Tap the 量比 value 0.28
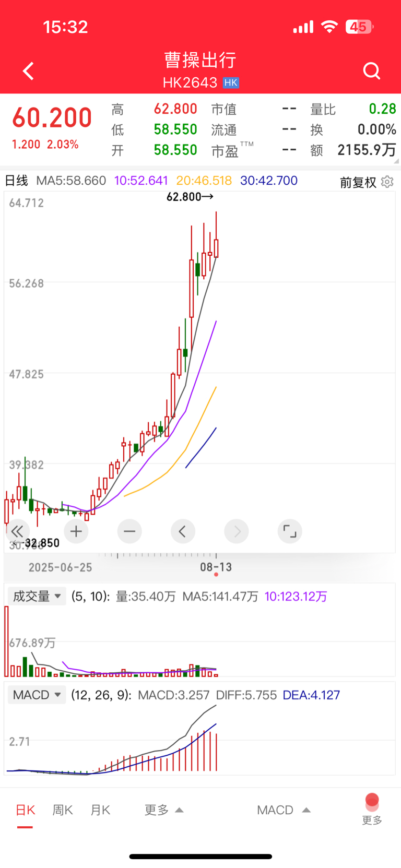 382,109
